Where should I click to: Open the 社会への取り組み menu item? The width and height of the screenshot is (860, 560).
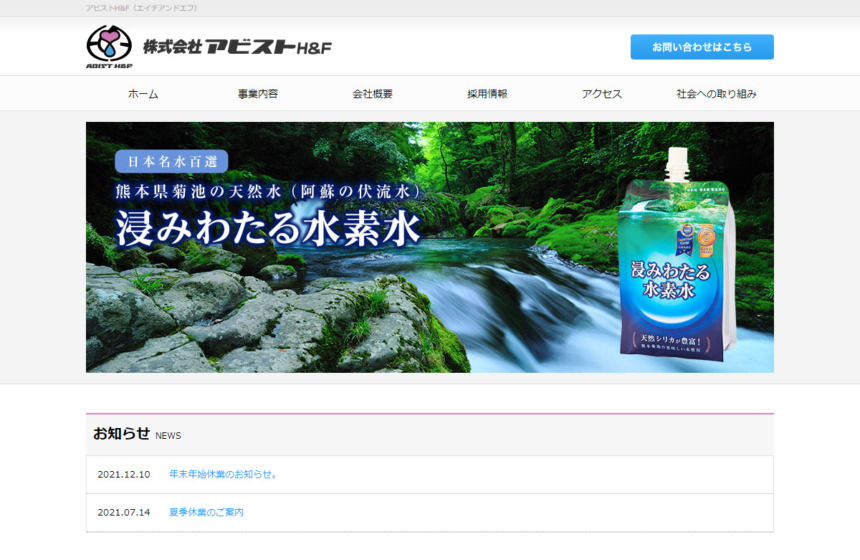pos(716,94)
